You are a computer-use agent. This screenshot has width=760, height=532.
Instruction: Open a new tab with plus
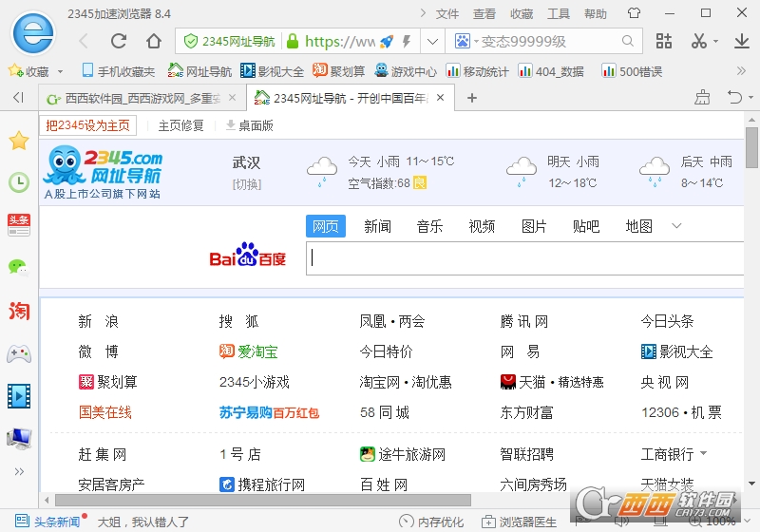tap(471, 98)
